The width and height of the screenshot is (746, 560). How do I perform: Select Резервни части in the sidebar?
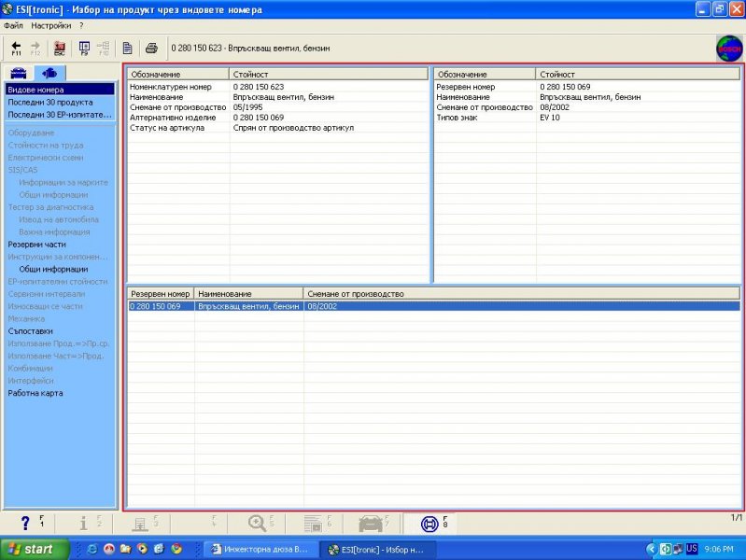(37, 244)
